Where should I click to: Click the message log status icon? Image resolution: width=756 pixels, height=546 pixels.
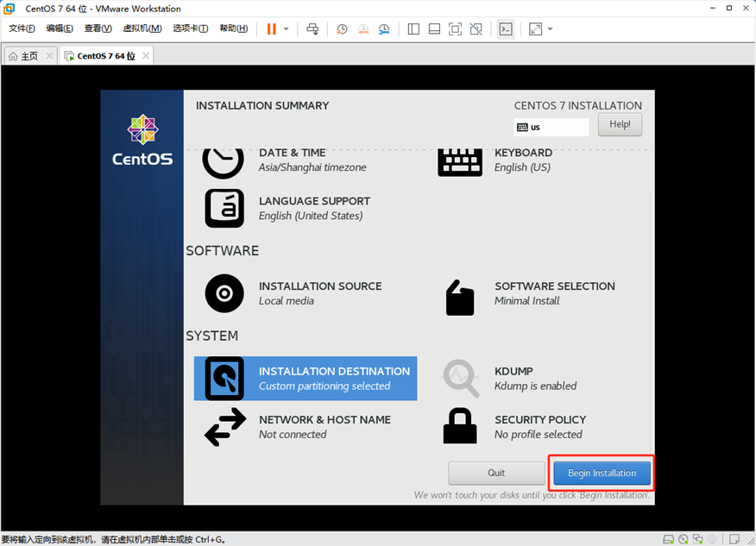tap(734, 539)
